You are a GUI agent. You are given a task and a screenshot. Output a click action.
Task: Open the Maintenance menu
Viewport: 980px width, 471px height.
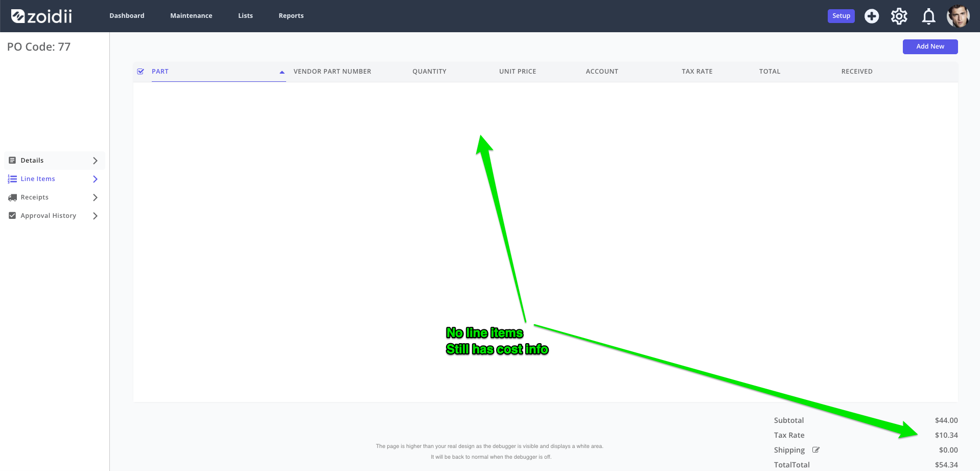click(191, 16)
